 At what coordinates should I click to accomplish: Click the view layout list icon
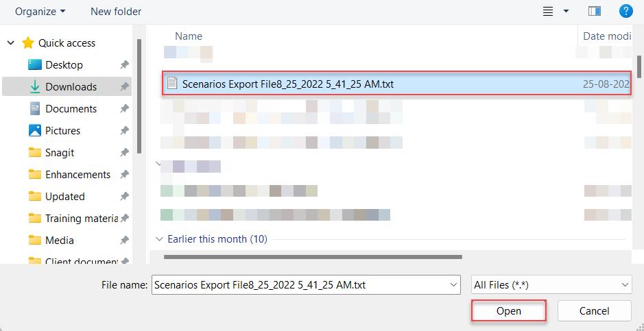coord(548,12)
